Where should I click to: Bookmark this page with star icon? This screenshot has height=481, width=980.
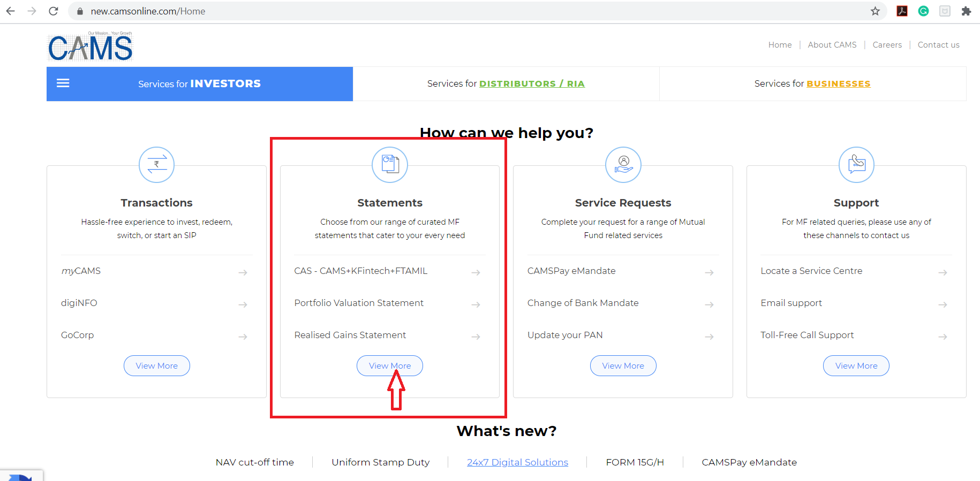point(875,11)
